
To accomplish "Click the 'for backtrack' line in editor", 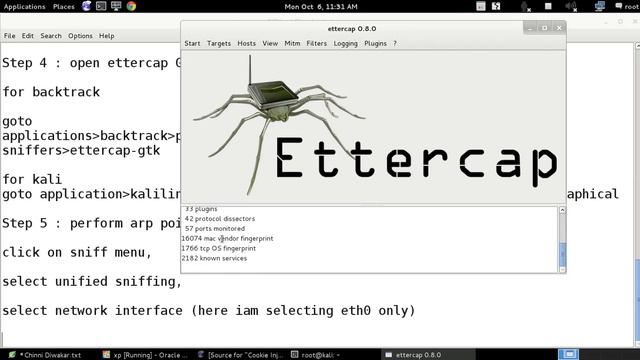I will (x=51, y=92).
